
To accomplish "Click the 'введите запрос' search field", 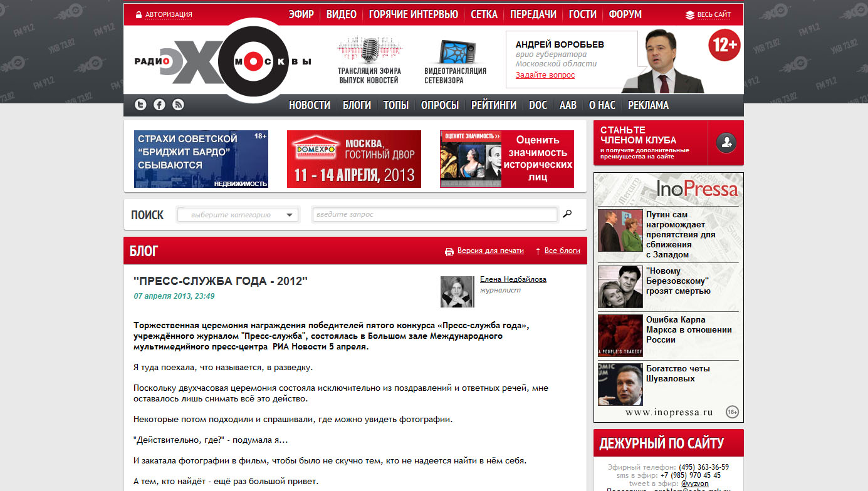I will [x=434, y=215].
